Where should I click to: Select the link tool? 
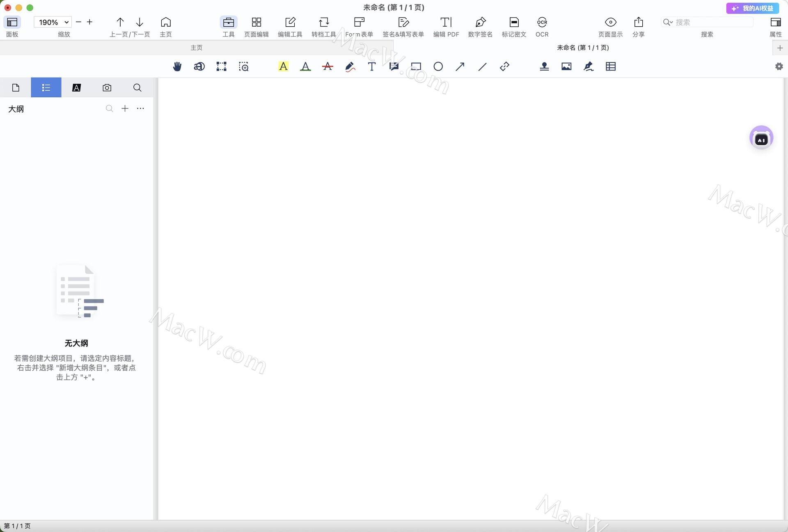point(504,66)
